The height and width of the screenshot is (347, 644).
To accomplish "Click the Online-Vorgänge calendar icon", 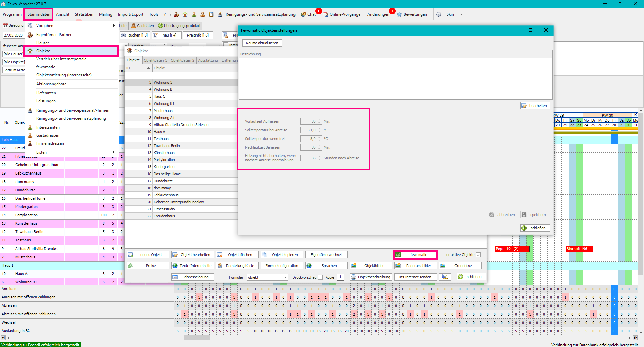I will (325, 14).
